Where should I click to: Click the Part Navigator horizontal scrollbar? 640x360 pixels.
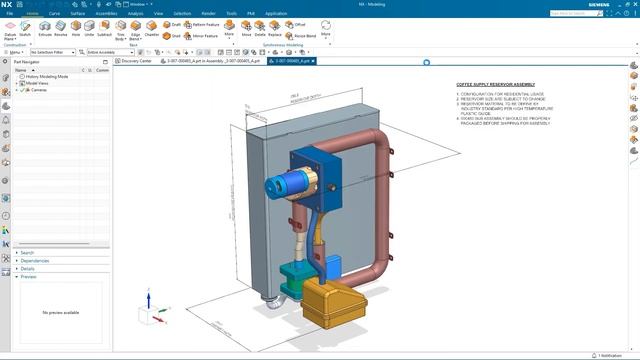(53, 244)
